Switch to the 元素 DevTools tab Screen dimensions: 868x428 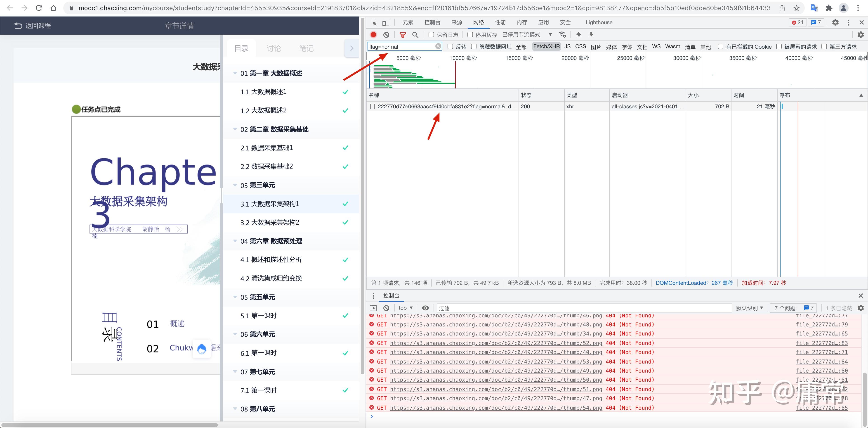coord(408,23)
